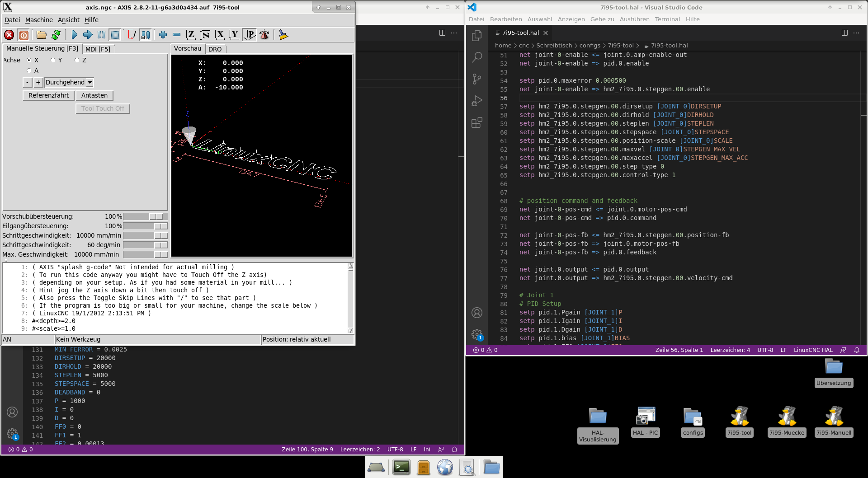Open Manage gear in right VS Code

(477, 334)
